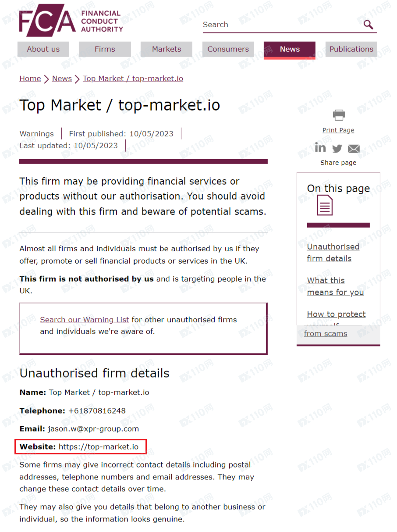The height and width of the screenshot is (532, 397).
Task: Jump to Unauthorised firm details section
Action: (333, 253)
